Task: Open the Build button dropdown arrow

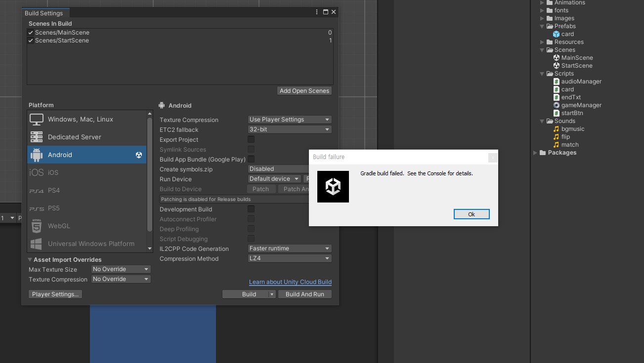Action: point(271,294)
